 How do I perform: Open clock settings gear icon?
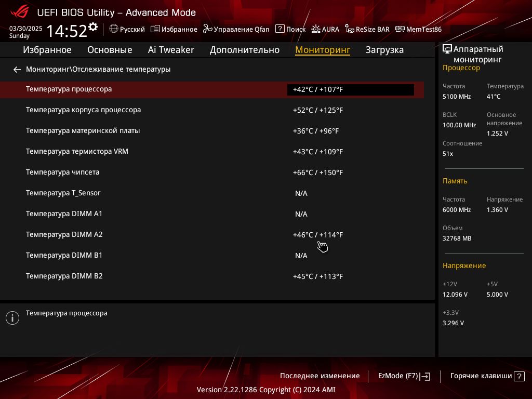click(93, 27)
